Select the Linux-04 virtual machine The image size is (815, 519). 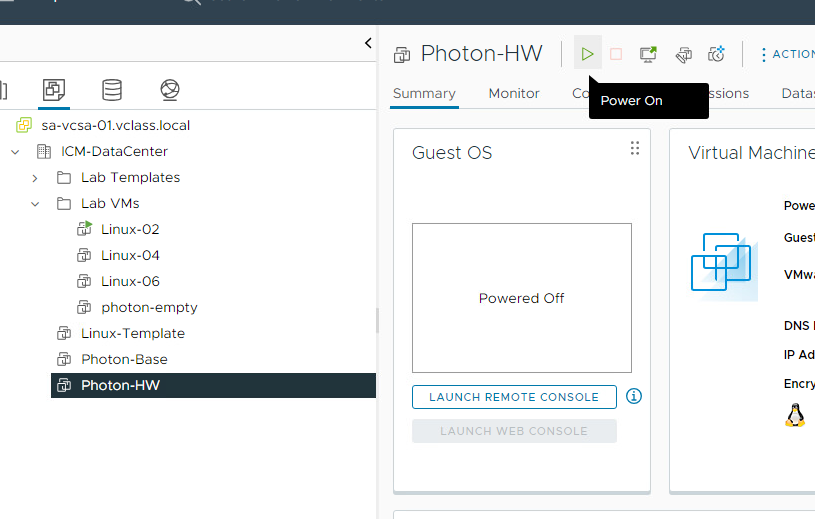[x=130, y=255]
